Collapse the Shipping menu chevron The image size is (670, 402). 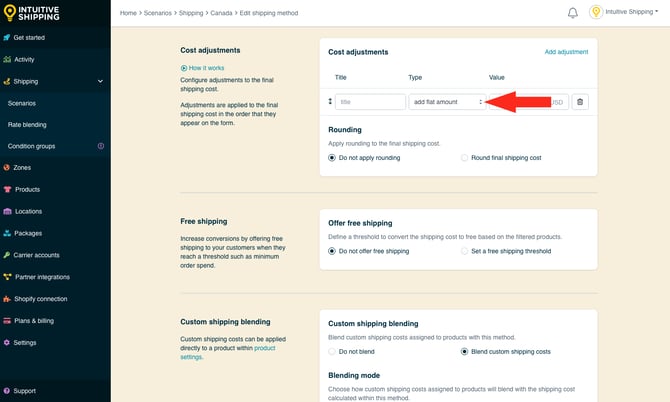pyautogui.click(x=100, y=81)
